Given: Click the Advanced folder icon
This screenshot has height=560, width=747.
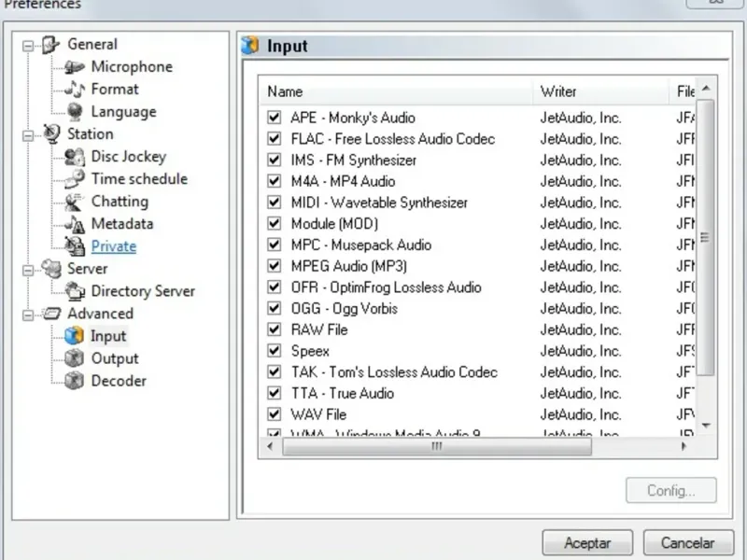Looking at the screenshot, I should [51, 314].
